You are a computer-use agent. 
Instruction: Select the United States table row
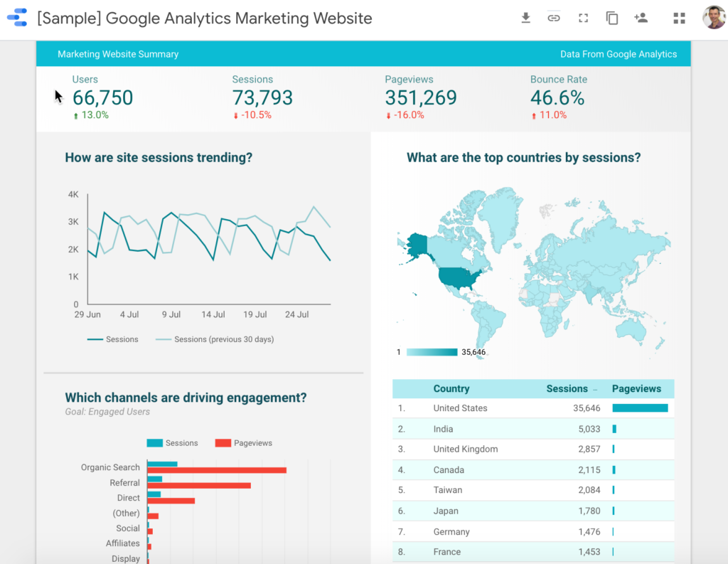[x=533, y=408]
